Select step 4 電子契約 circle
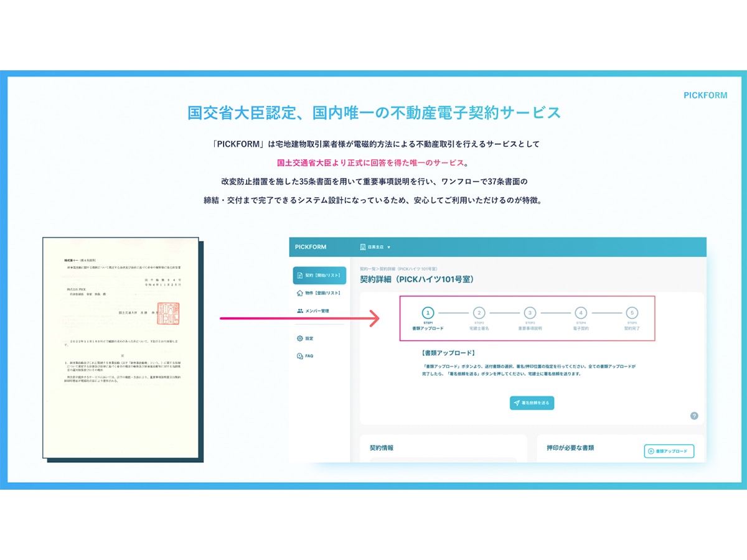The width and height of the screenshot is (747, 560). pyautogui.click(x=581, y=313)
